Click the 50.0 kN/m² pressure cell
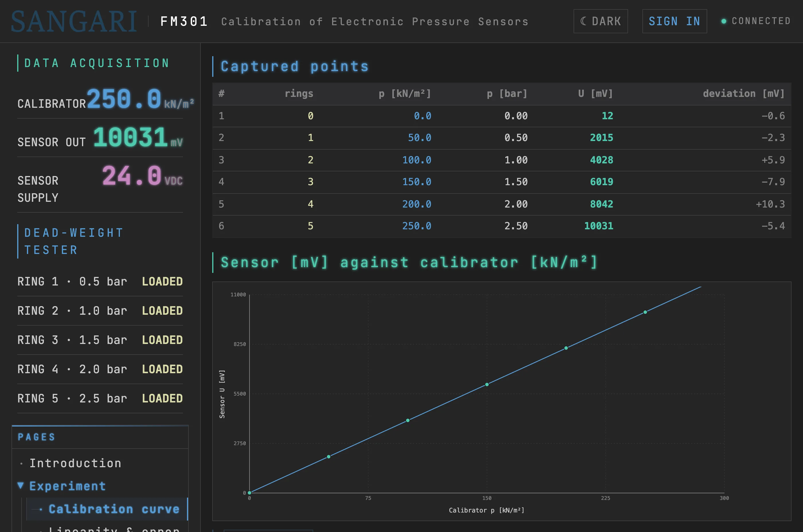This screenshot has height=532, width=803. pyautogui.click(x=420, y=138)
